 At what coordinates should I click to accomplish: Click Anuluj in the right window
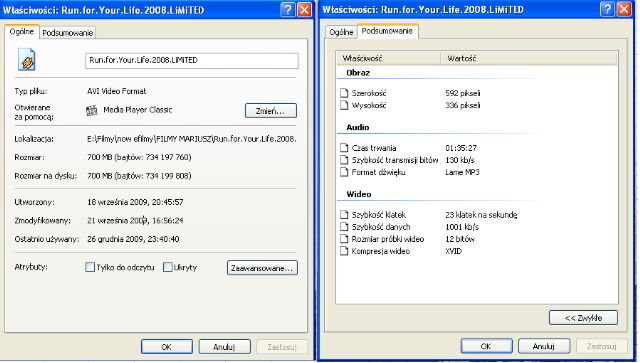coord(544,346)
